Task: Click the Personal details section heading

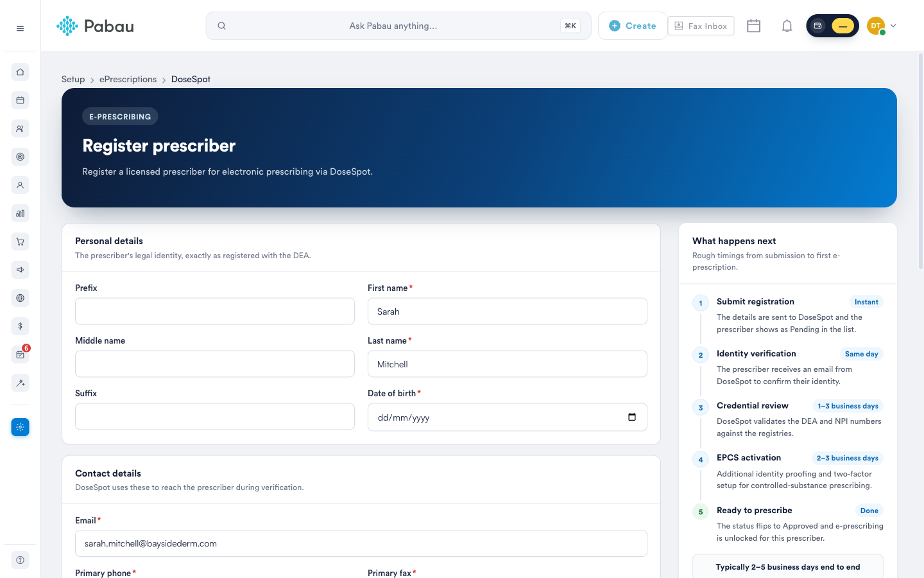Action: coord(109,241)
